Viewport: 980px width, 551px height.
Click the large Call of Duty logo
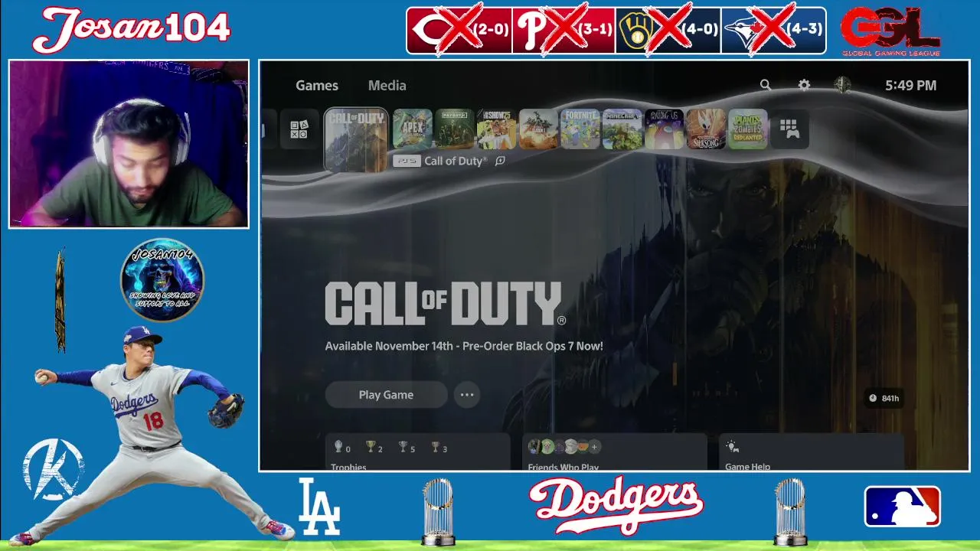click(446, 304)
